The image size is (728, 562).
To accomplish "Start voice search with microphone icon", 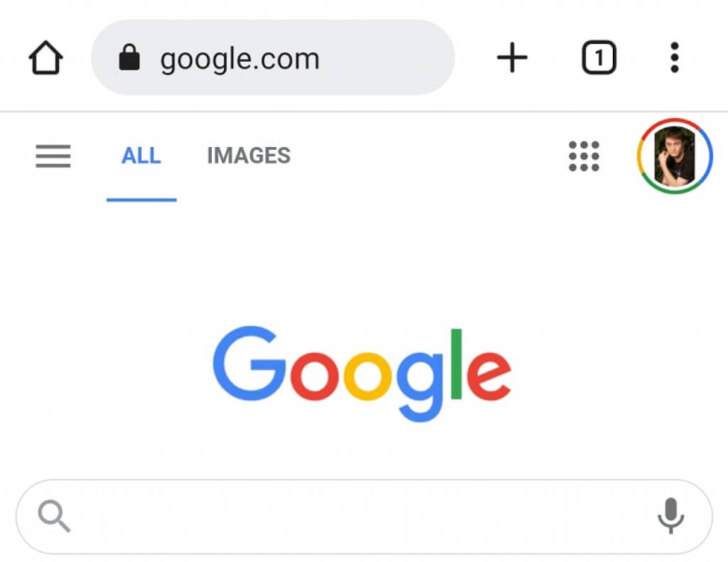I will [x=670, y=515].
